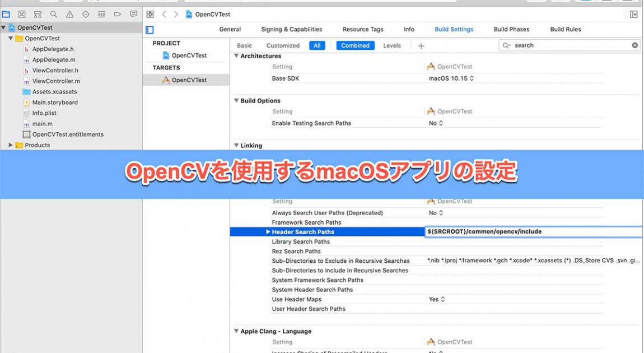The width and height of the screenshot is (644, 353).
Task: Open the Project navigator folder icon
Action: coord(6,15)
